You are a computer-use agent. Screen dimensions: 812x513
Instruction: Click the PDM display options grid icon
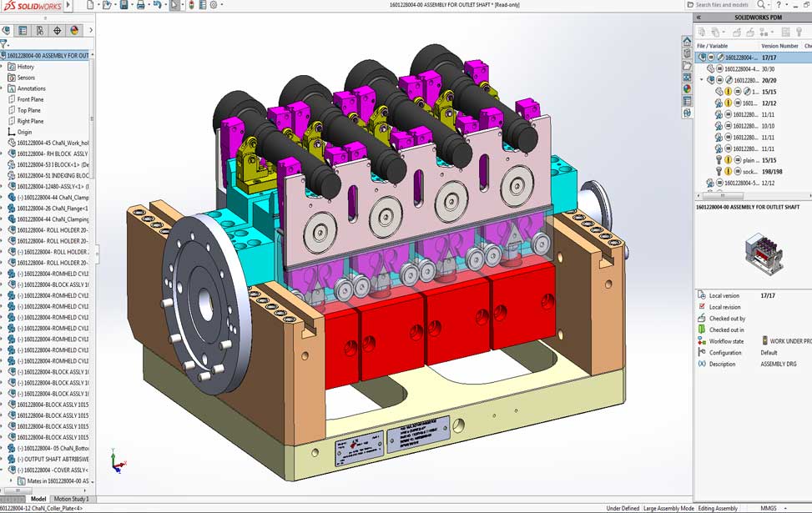pyautogui.click(x=785, y=32)
